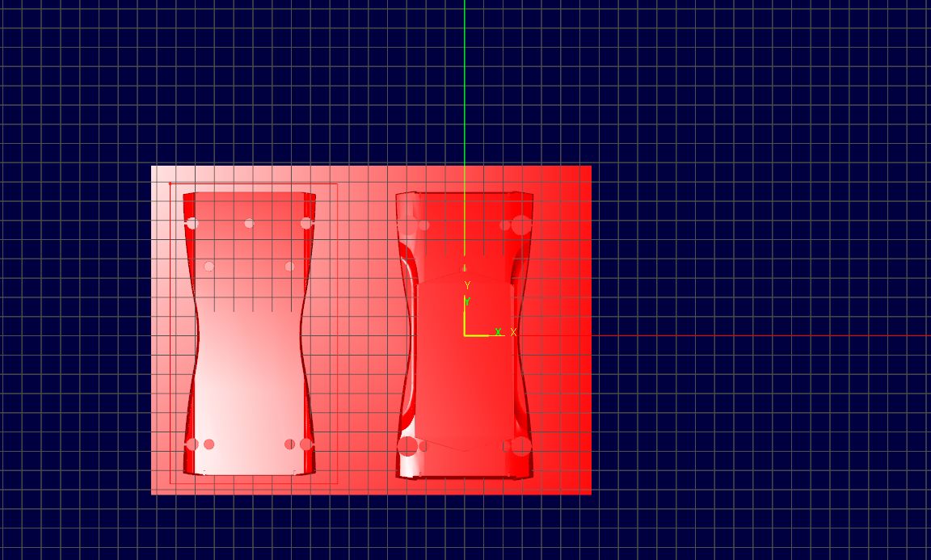
Task: Click the large top-right hole on the right model
Action: [x=521, y=225]
